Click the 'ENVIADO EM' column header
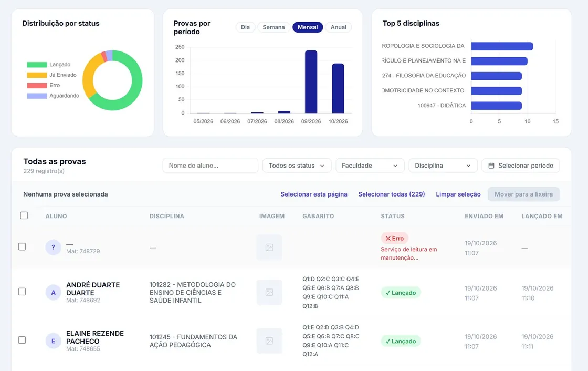The height and width of the screenshot is (371, 588). pos(484,216)
